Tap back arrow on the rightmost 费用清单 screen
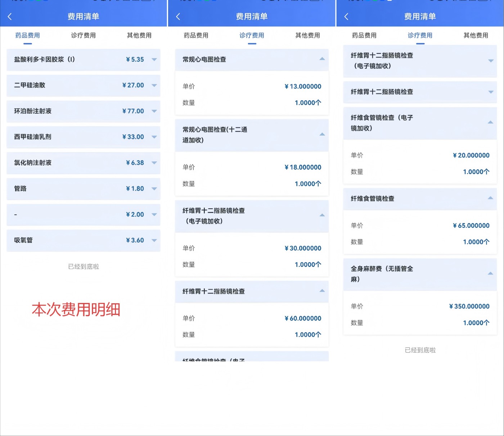 click(x=346, y=17)
